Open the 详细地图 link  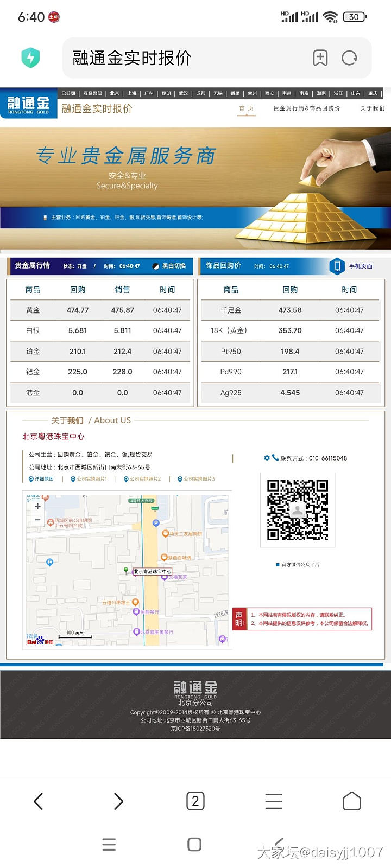point(41,479)
